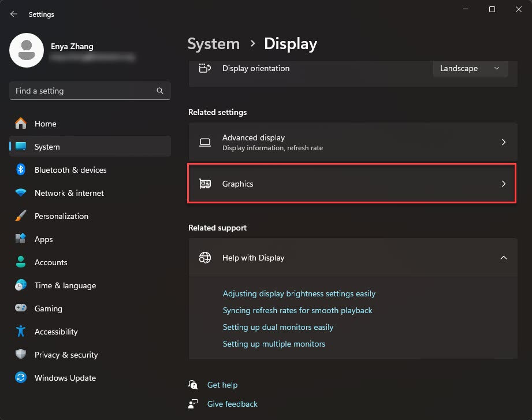Select the Accounts person icon
The height and width of the screenshot is (420, 532).
click(20, 262)
